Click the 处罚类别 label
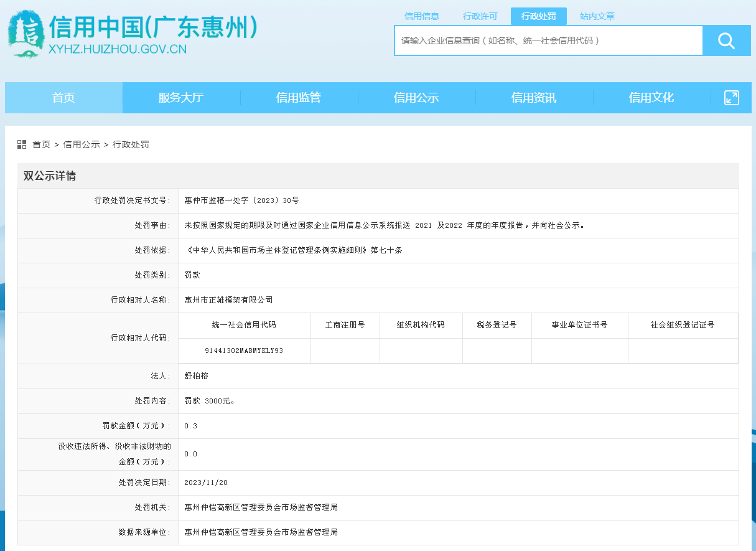Viewport: 756px width, 551px height. 152,275
